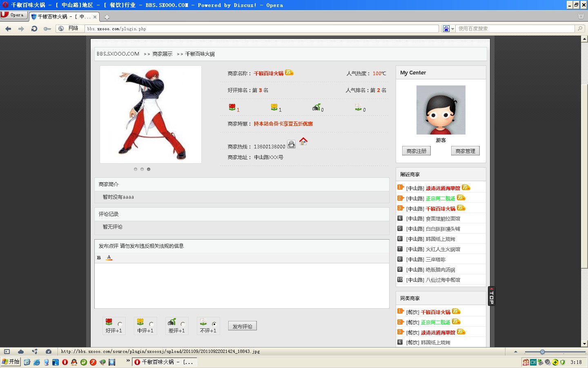Screen dimensions: 588x368
Task: Submit review with 发布评论 button
Action: [x=243, y=326]
